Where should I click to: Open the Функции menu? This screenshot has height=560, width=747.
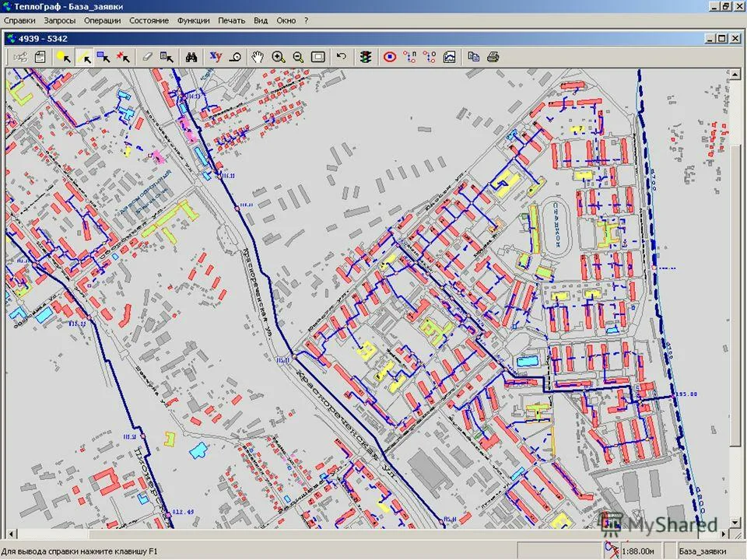[x=193, y=20]
